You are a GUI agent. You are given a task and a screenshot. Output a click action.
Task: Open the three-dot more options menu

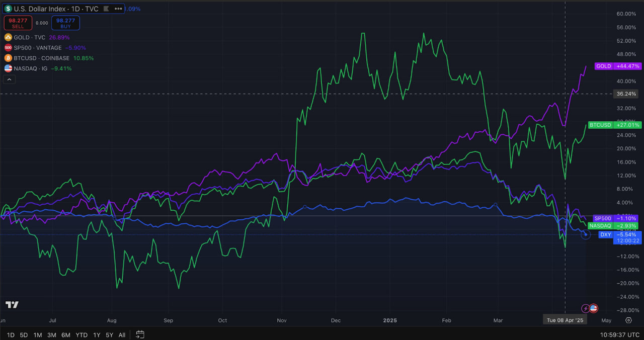click(117, 9)
